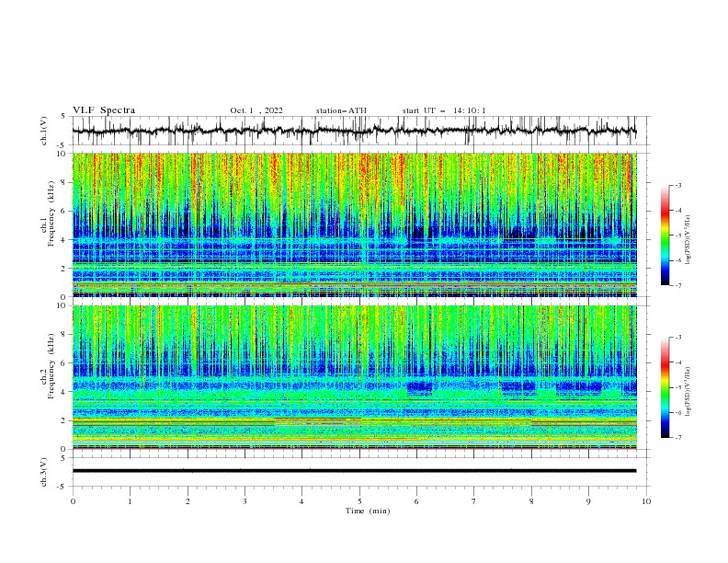This screenshot has width=728, height=563.
Task: Click the lower color scale bar
Action: click(665, 387)
